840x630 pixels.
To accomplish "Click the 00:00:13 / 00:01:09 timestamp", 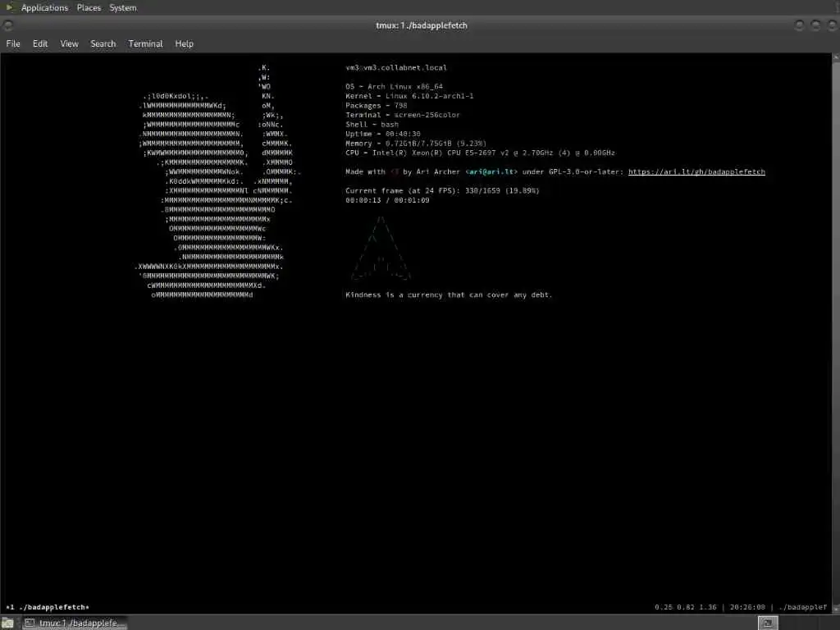I will (387, 200).
